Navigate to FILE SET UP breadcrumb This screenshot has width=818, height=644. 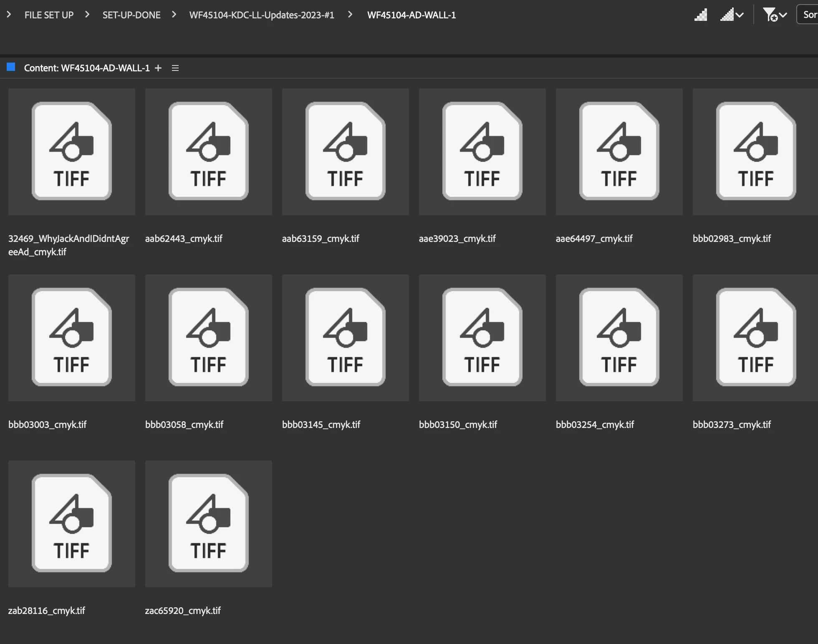(49, 15)
